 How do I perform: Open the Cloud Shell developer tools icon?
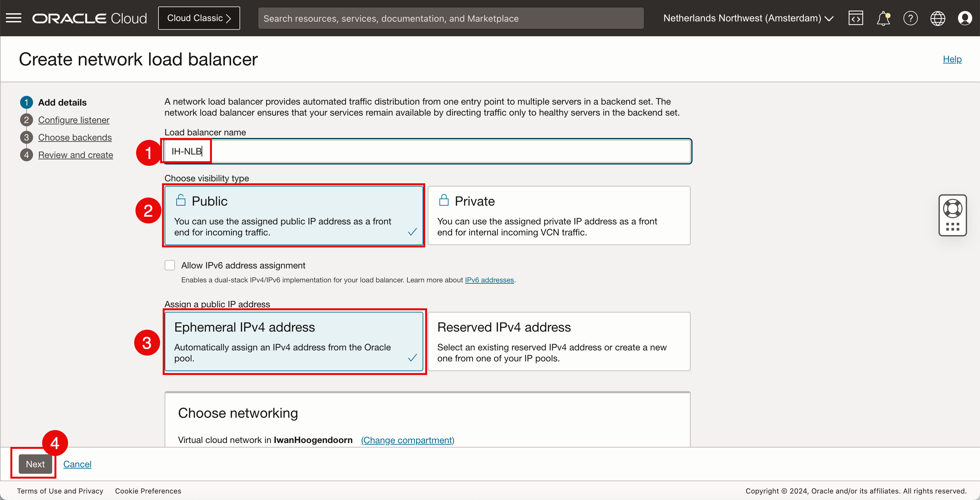click(x=856, y=18)
